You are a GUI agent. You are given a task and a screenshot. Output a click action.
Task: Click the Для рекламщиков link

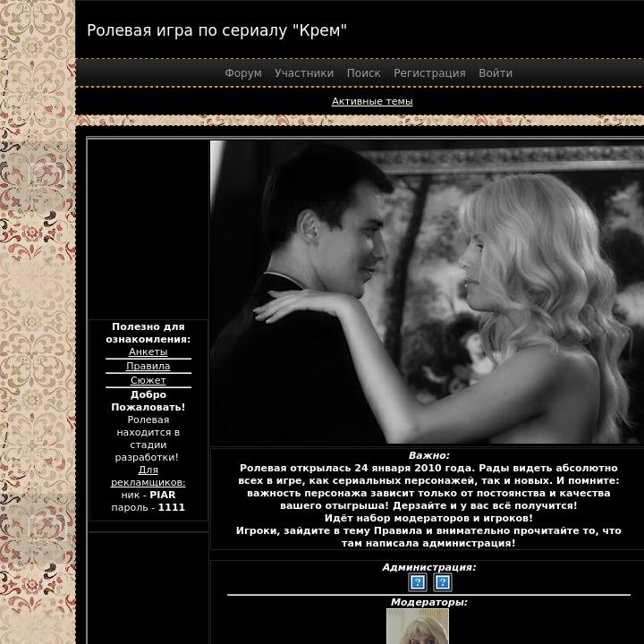[x=148, y=476]
